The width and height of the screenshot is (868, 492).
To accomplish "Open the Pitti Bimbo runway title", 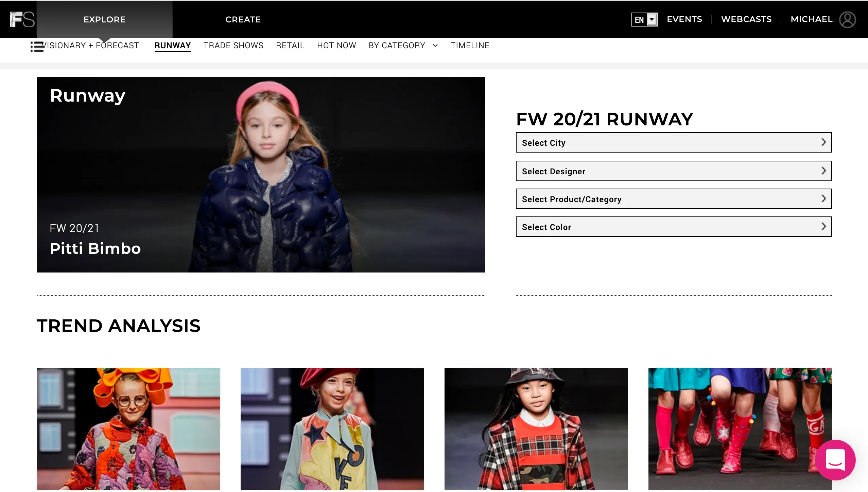I will point(95,248).
